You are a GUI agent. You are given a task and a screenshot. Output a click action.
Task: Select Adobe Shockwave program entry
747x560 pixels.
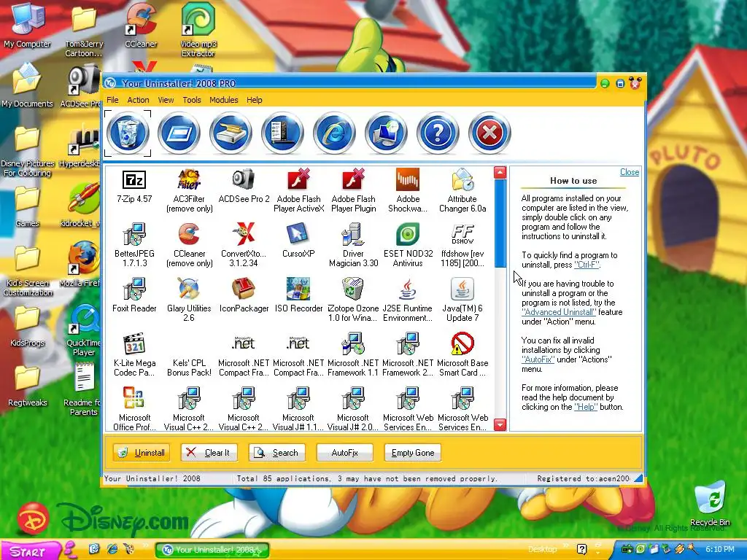408,191
